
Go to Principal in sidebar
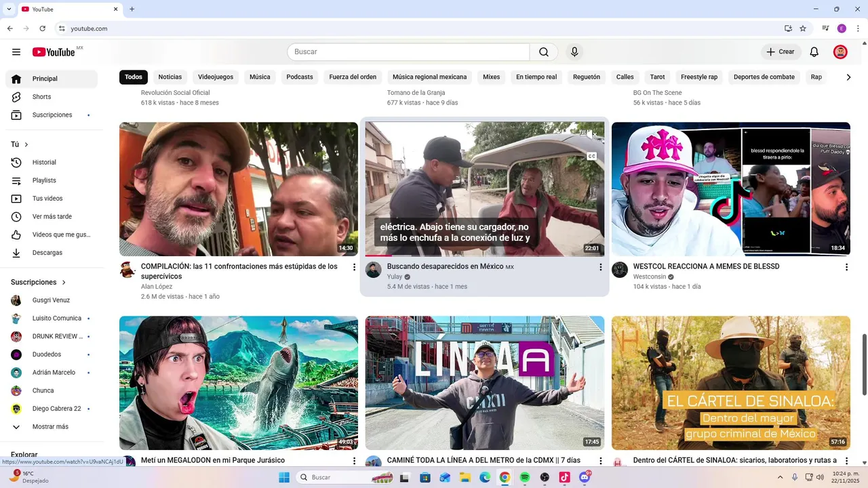coord(52,79)
